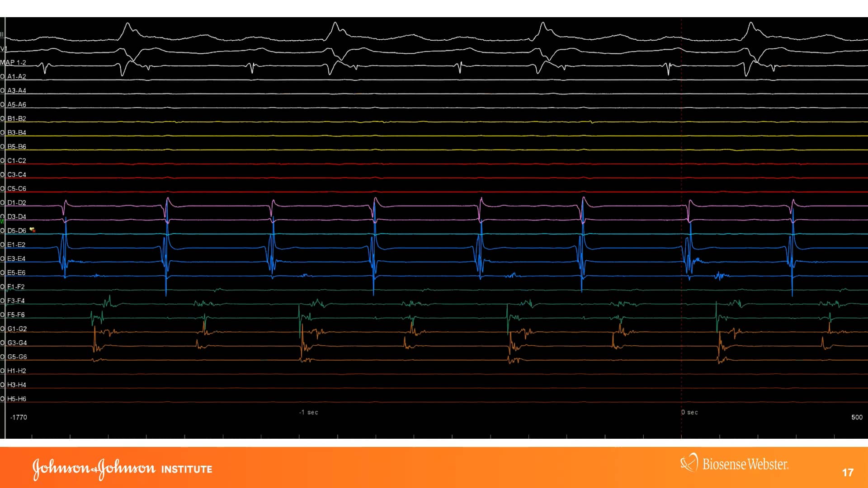The width and height of the screenshot is (868, 488).
Task: Select the green VI reference marker near D3-D4
Action: coord(2,221)
